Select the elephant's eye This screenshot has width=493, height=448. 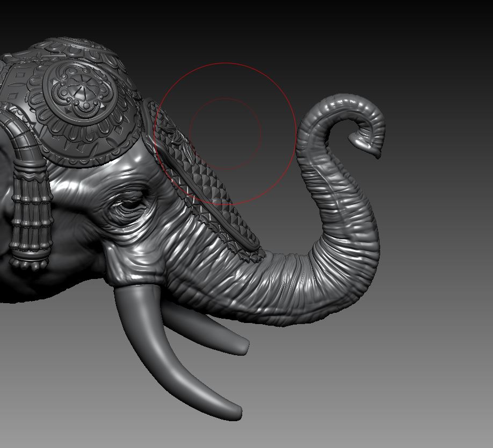coord(129,204)
